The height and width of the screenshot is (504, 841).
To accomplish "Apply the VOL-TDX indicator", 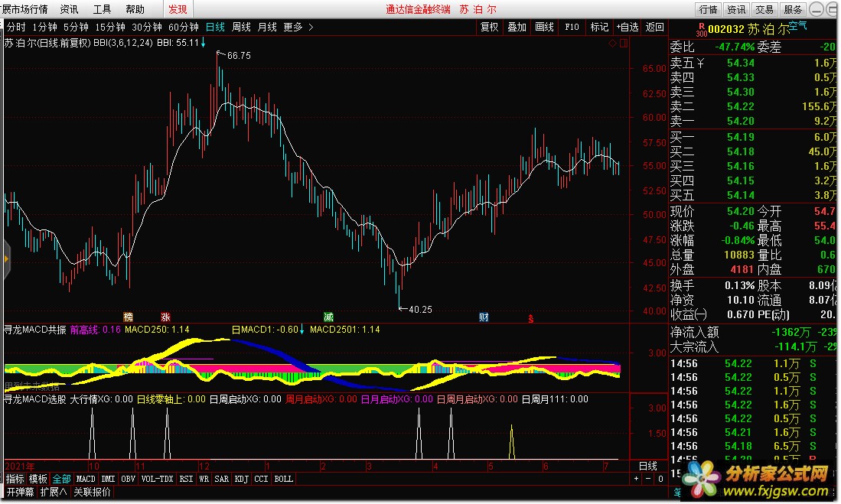I will 157,479.
